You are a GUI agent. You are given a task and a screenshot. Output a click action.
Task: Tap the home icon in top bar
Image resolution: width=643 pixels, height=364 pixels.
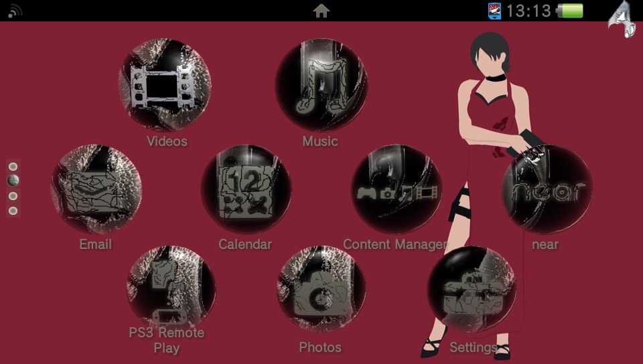(321, 11)
